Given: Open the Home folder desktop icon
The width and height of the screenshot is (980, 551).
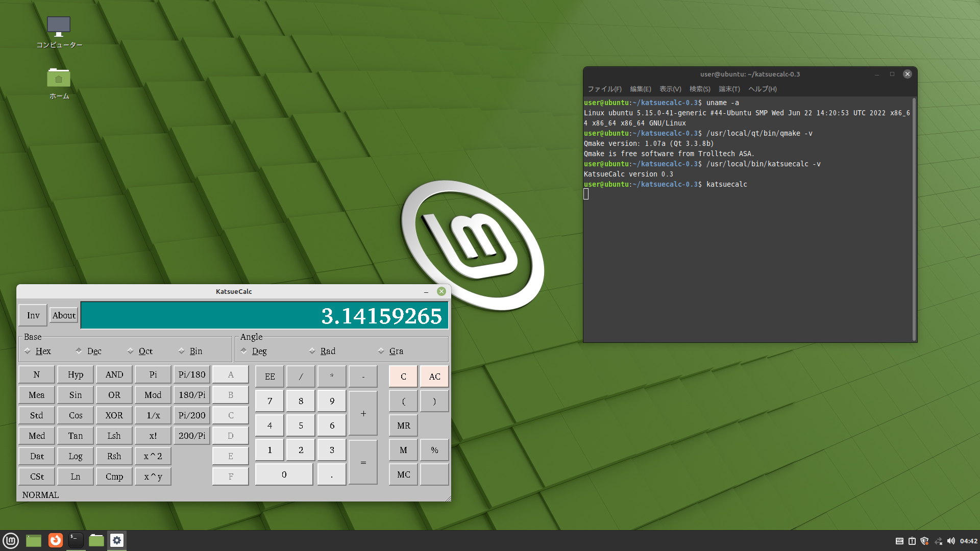Looking at the screenshot, I should (x=59, y=83).
